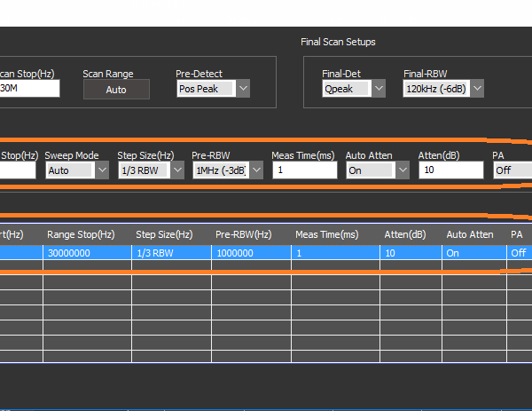Screen dimensions: 532x411
Task: Click the Scan Range Auto button
Action: (116, 90)
